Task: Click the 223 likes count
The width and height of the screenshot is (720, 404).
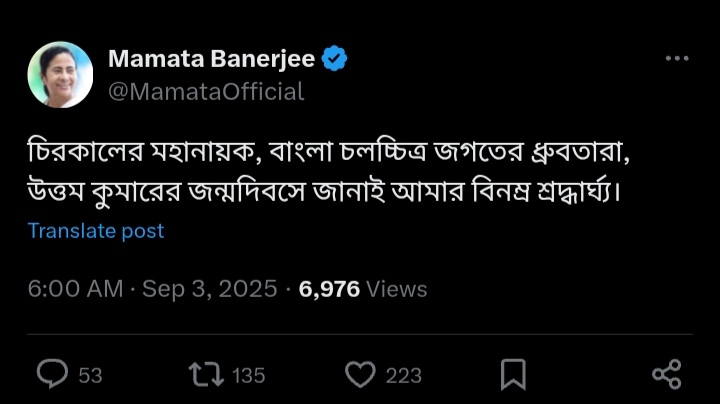Action: click(403, 376)
